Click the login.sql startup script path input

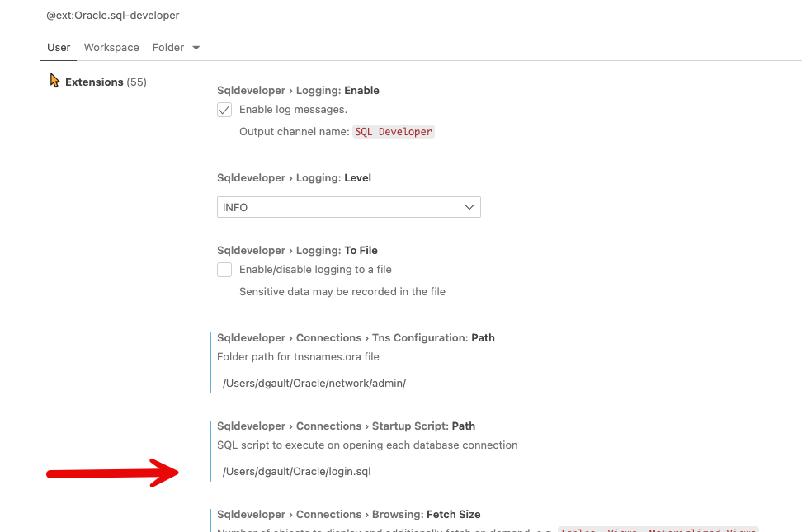tap(297, 471)
